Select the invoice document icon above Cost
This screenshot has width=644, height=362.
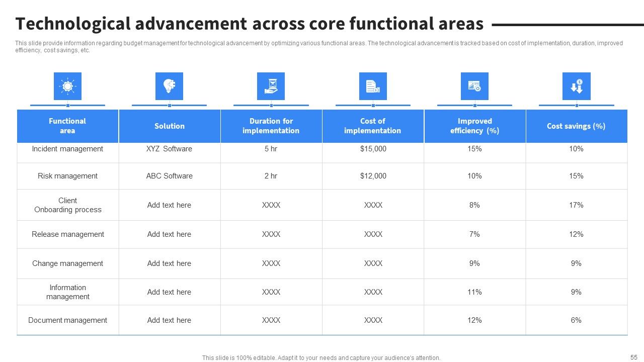click(x=373, y=86)
